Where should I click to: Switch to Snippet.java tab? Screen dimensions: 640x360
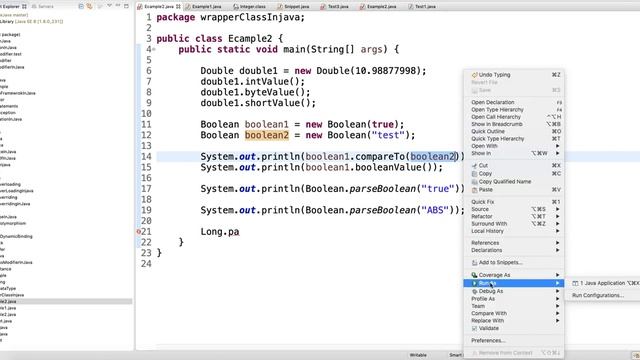[x=293, y=7]
